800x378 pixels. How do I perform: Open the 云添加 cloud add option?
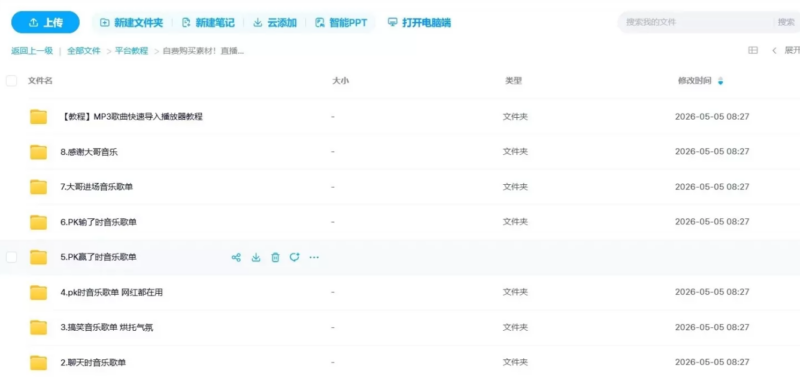click(275, 22)
